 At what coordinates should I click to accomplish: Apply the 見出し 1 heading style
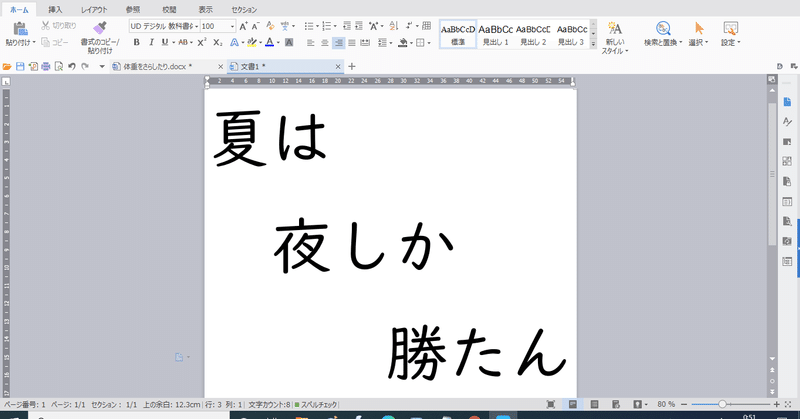(x=495, y=35)
